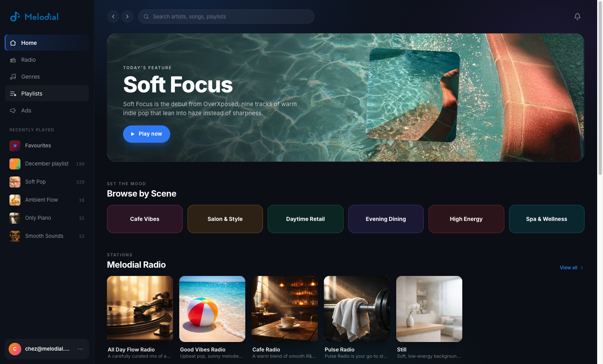Open All Day Flow Radio thumbnail
The image size is (603, 364).
[140, 309]
